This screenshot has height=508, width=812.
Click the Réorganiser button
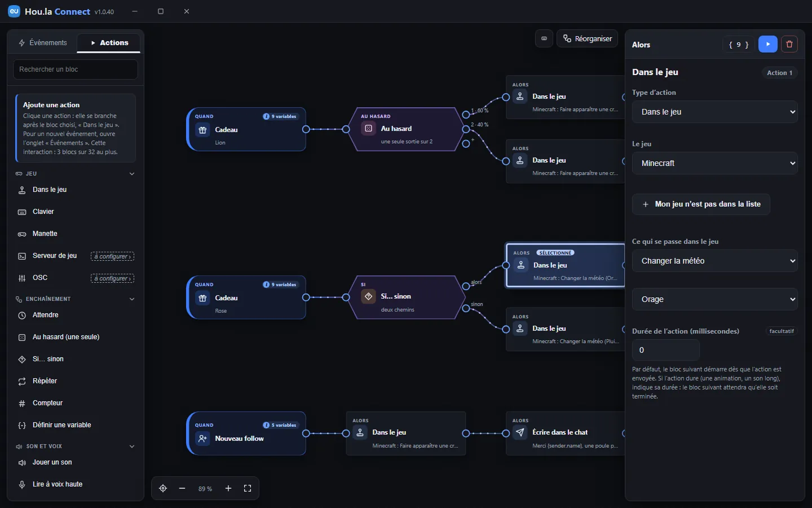tap(588, 38)
